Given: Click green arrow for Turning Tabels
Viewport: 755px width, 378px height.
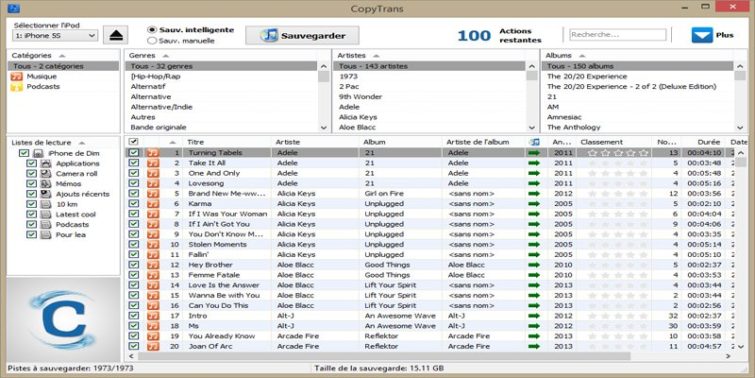Looking at the screenshot, I should click(x=534, y=153).
